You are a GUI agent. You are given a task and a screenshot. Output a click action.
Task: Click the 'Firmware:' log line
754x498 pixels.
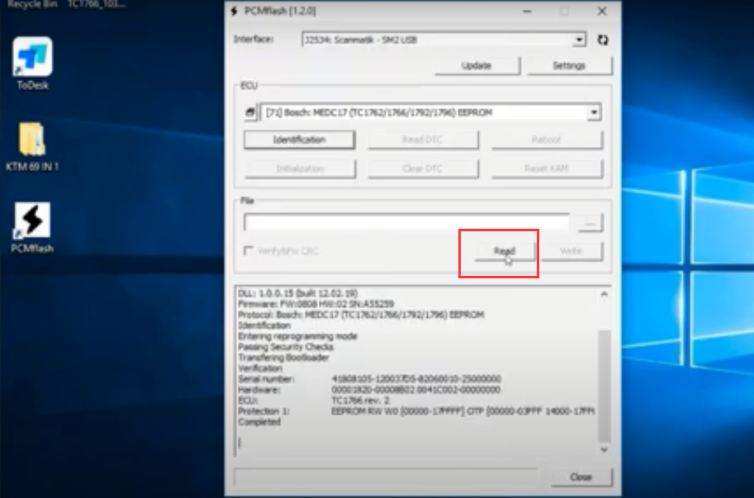click(316, 304)
